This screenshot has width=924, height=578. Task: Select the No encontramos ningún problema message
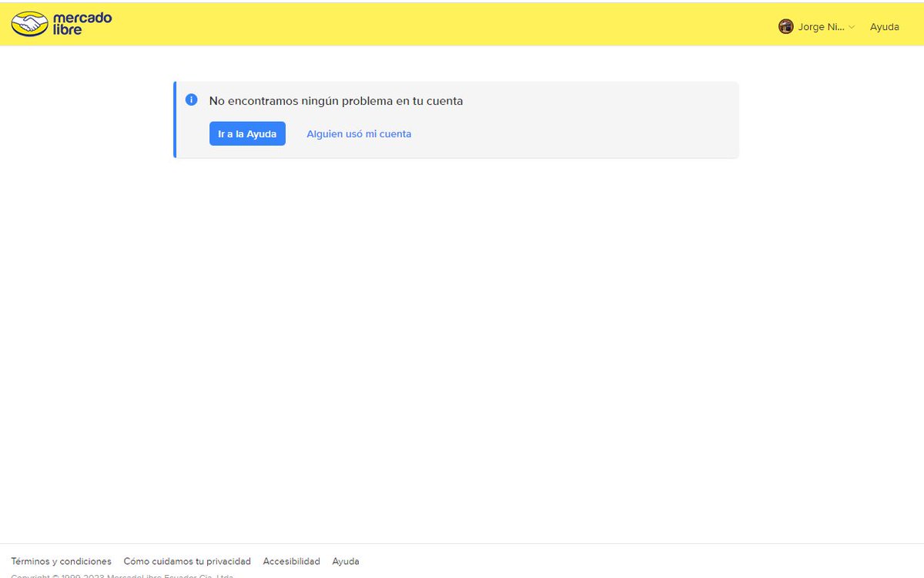[336, 101]
